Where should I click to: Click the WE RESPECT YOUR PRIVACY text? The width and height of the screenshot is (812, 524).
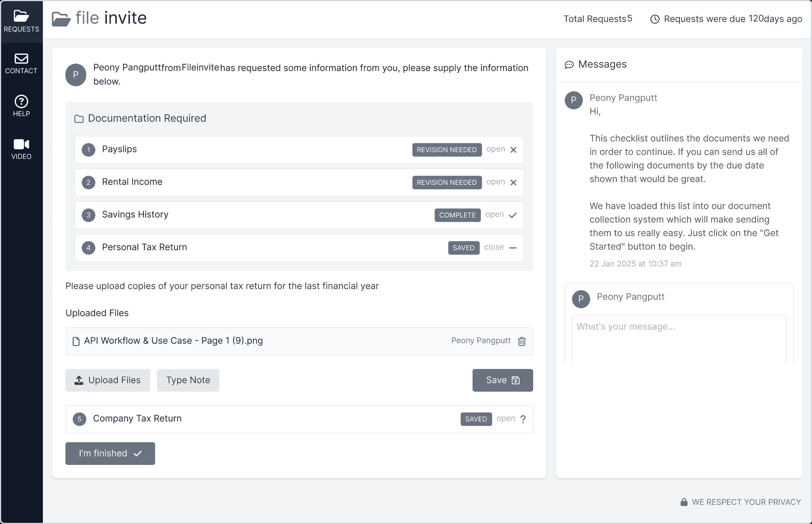[746, 502]
